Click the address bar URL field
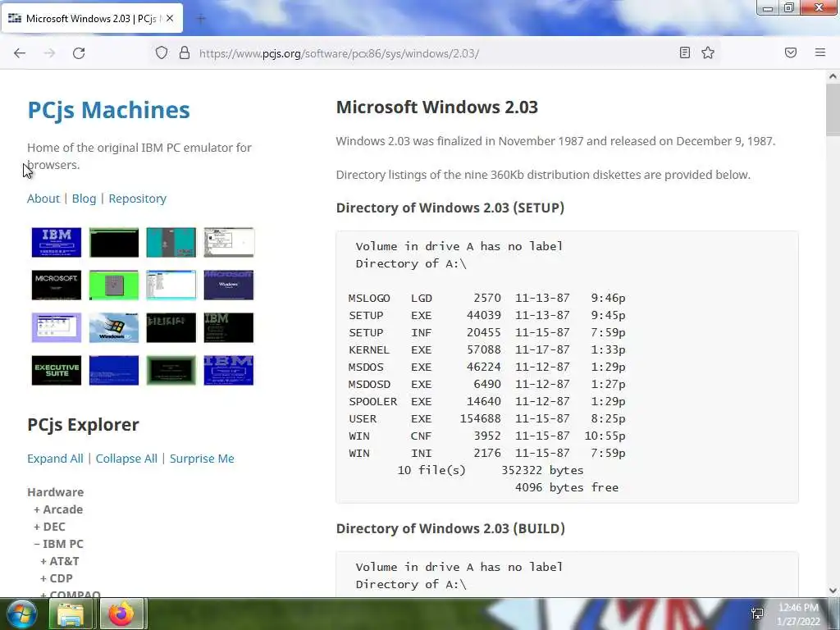 434,53
